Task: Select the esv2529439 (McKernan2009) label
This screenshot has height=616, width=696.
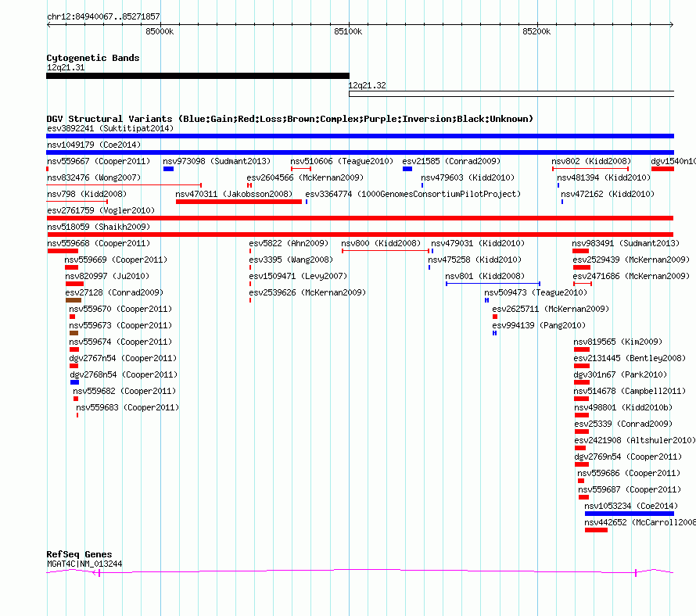Action: pos(631,260)
